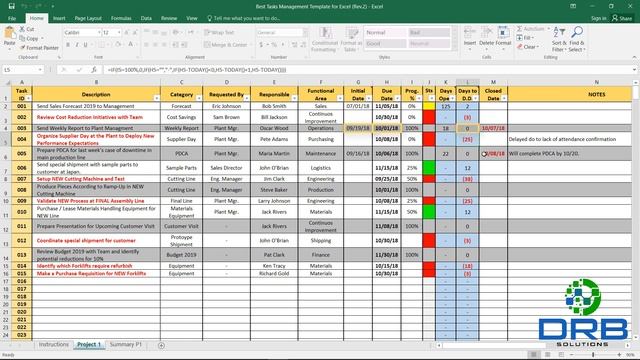Open Requested By filter dropdown
The image size is (640, 360).
(x=247, y=98)
